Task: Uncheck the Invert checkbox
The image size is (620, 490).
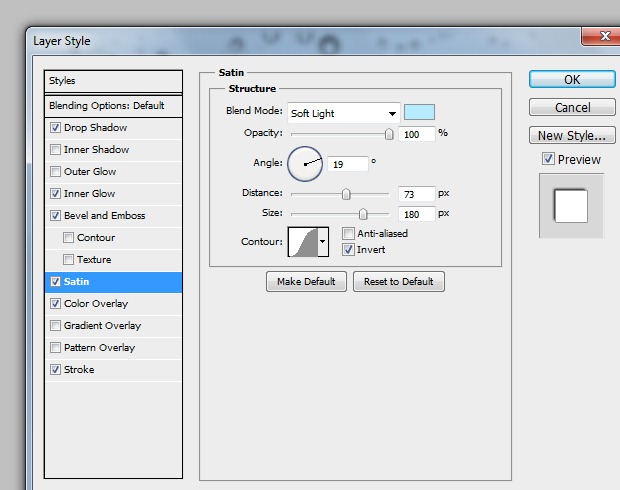Action: tap(348, 250)
